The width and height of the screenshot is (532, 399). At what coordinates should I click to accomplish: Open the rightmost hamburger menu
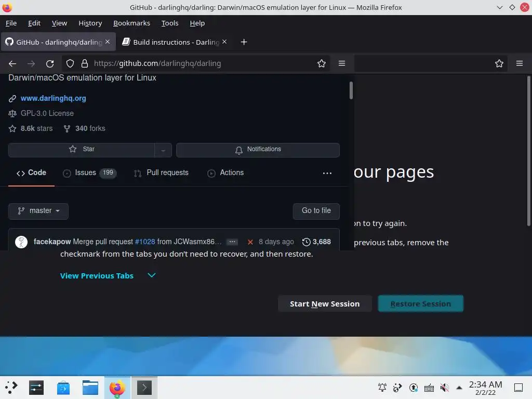coord(520,63)
